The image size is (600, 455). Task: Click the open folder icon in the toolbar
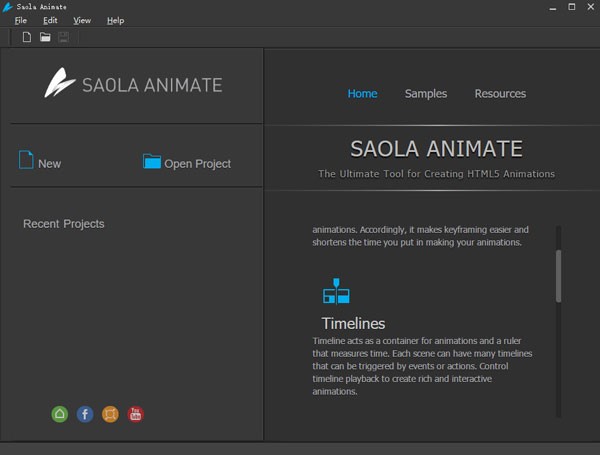pyautogui.click(x=45, y=38)
